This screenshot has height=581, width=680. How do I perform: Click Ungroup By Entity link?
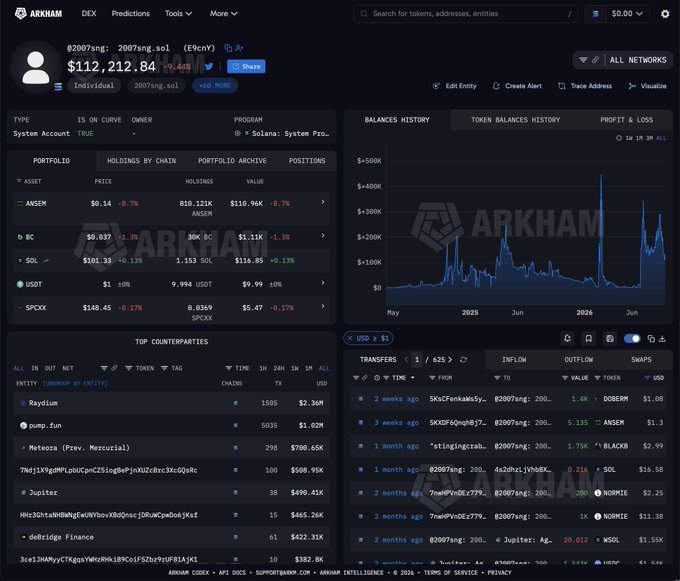pyautogui.click(x=75, y=384)
